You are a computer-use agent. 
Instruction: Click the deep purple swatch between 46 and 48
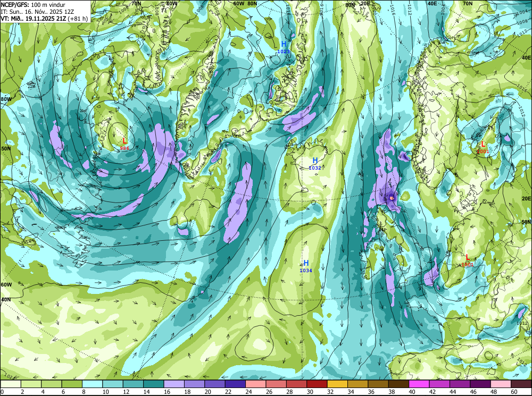(480, 384)
